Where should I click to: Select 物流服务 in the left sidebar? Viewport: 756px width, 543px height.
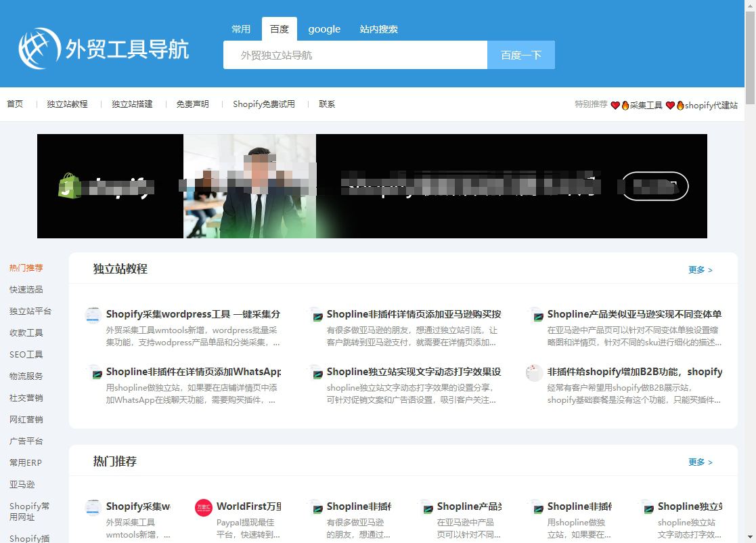pyautogui.click(x=26, y=376)
